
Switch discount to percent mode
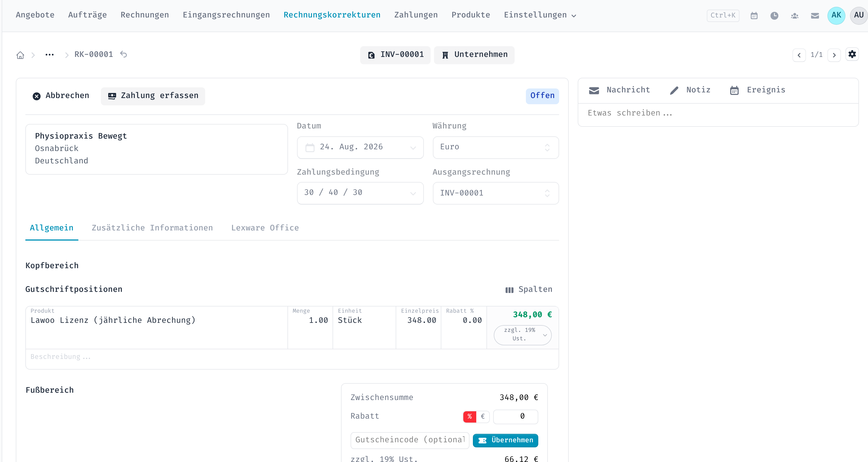470,417
